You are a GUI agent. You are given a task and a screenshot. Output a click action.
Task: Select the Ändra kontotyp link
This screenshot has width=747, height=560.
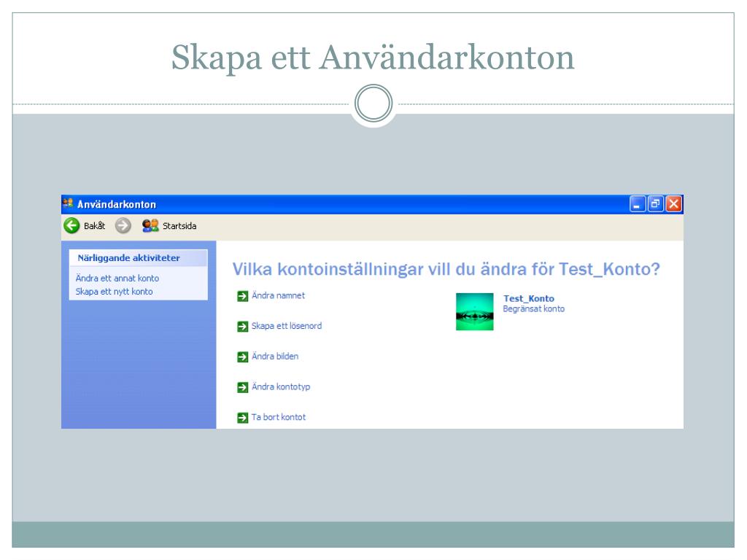click(x=281, y=386)
